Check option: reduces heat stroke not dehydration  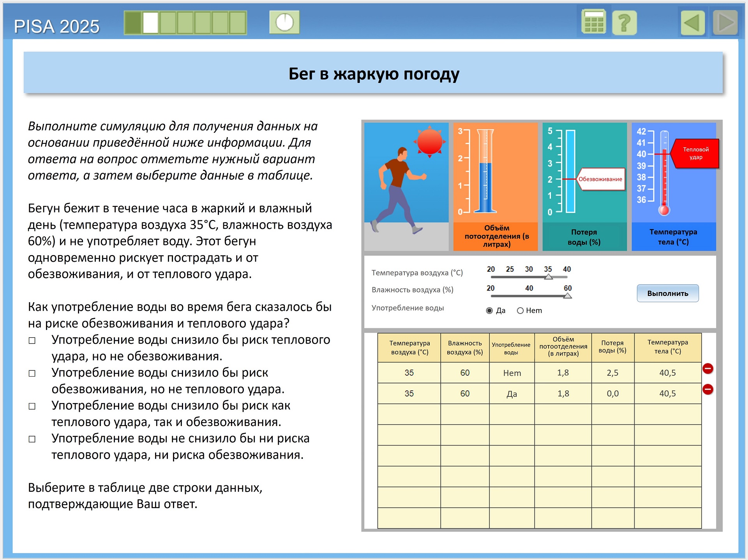pyautogui.click(x=32, y=340)
